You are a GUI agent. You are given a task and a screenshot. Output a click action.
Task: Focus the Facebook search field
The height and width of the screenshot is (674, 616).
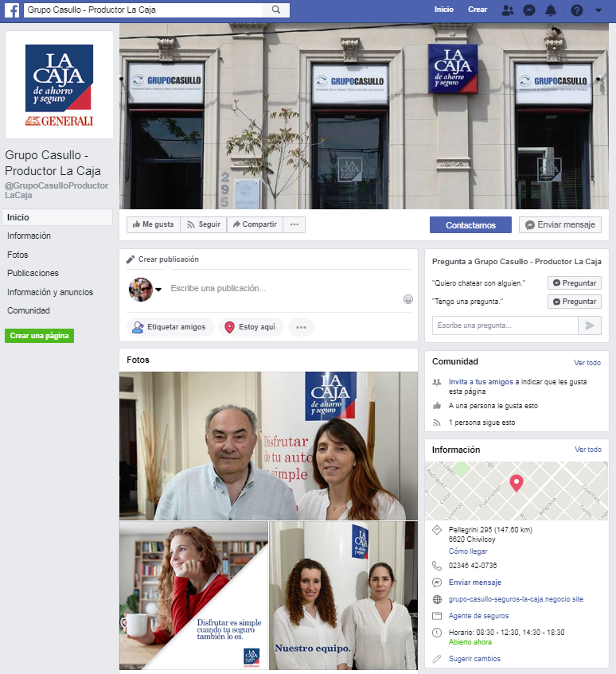[143, 10]
